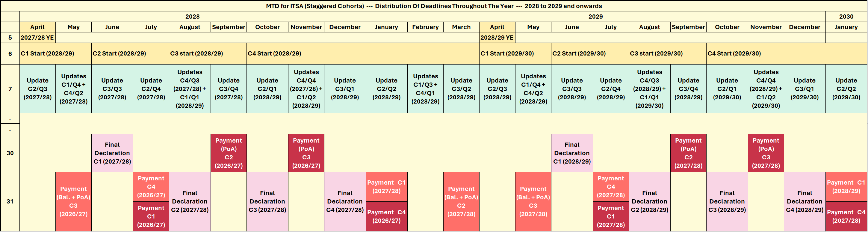Select the March month header

pos(461,27)
